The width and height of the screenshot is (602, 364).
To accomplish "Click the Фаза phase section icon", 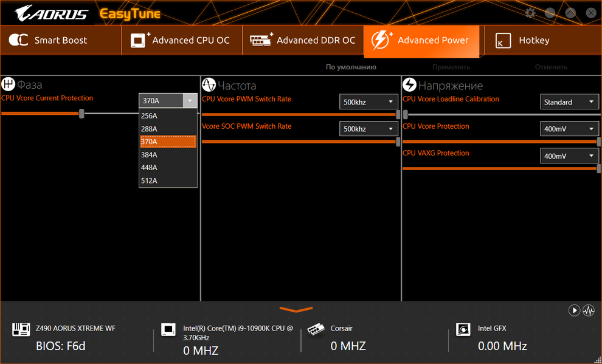I will coord(8,84).
